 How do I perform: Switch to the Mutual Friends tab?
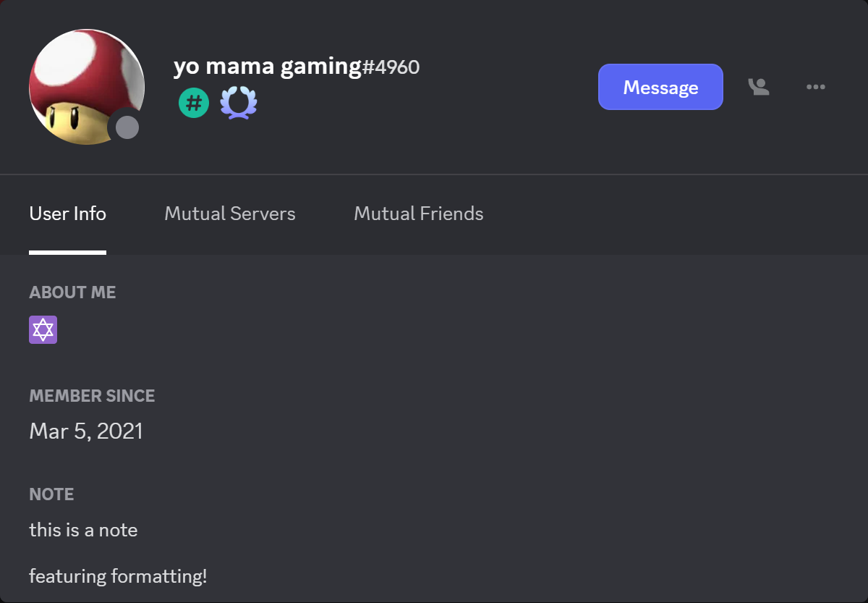[x=418, y=214]
